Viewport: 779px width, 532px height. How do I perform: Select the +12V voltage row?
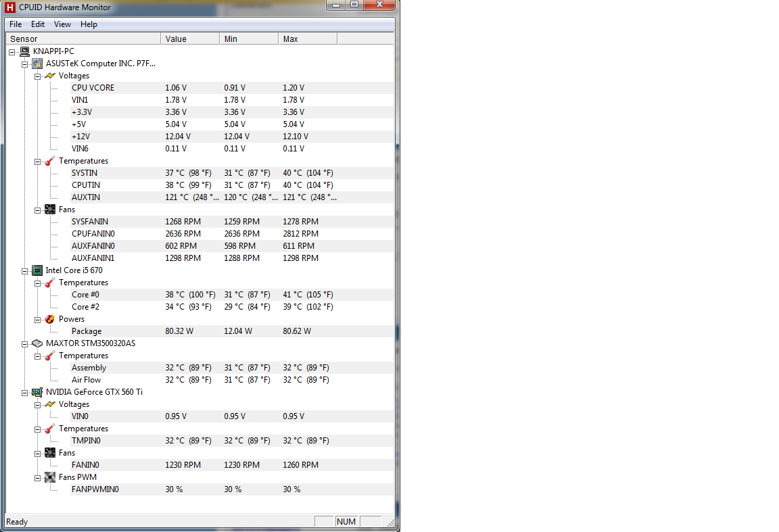pos(232,137)
